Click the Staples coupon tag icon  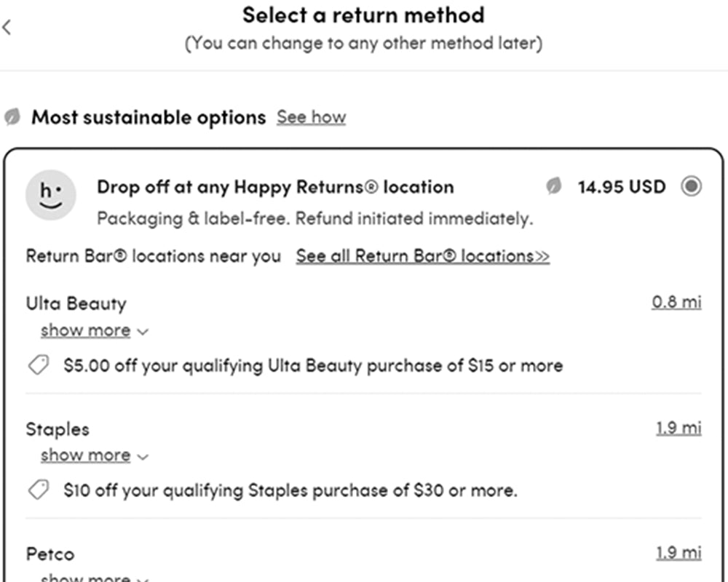39,490
